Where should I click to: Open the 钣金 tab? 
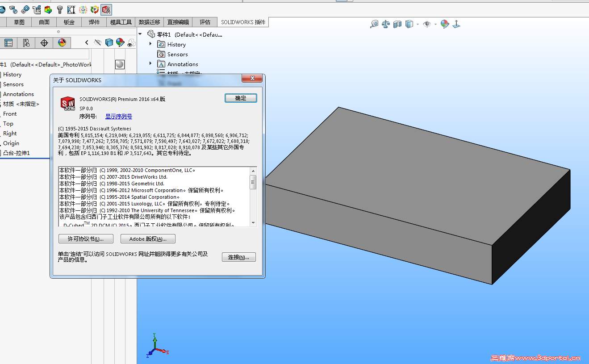[x=69, y=22]
